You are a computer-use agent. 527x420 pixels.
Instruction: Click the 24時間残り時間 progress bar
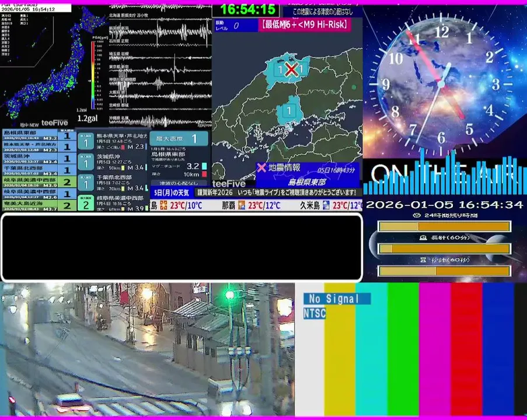[x=445, y=226]
